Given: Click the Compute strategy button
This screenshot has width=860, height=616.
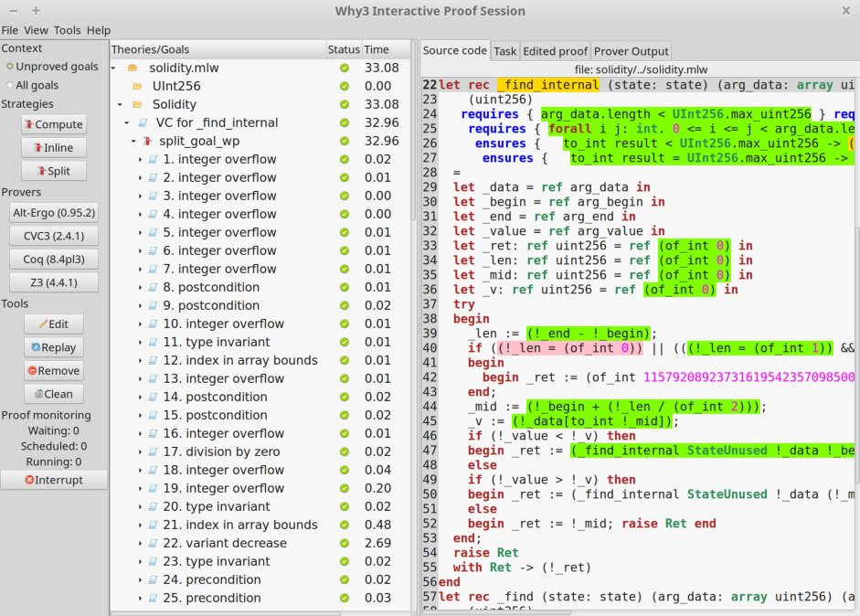Looking at the screenshot, I should [x=54, y=124].
